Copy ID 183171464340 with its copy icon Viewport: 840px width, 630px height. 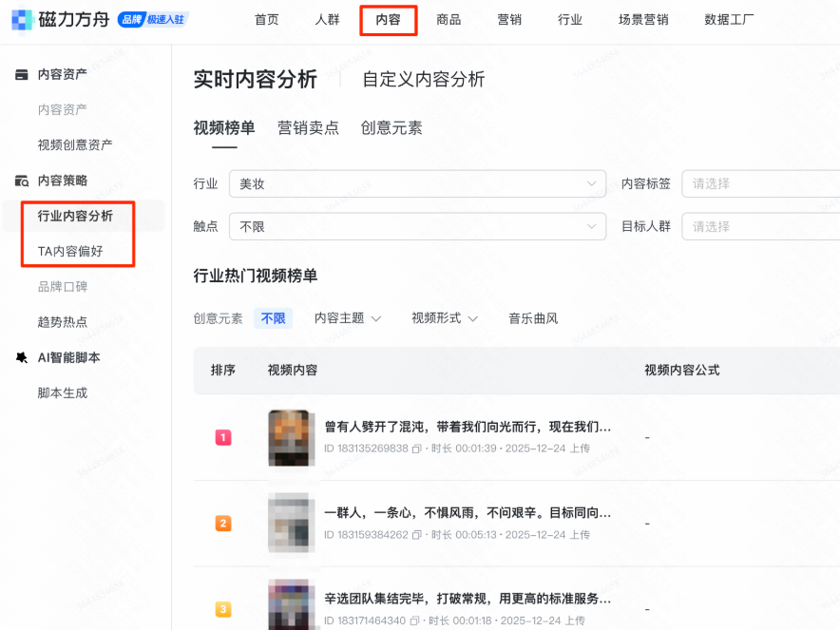tap(414, 620)
